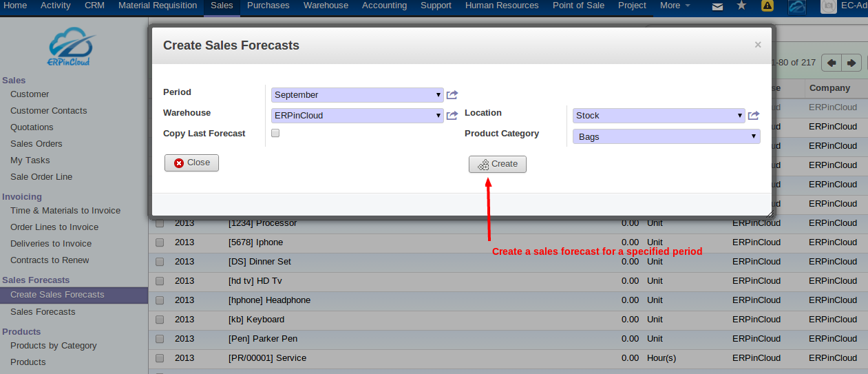Select the checkbox for the Iphone row
This screenshot has height=374, width=868.
tap(160, 242)
